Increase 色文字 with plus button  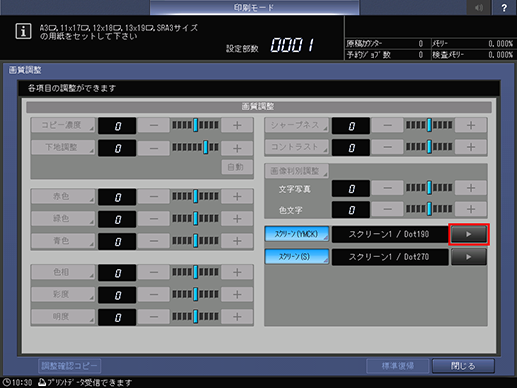(471, 210)
